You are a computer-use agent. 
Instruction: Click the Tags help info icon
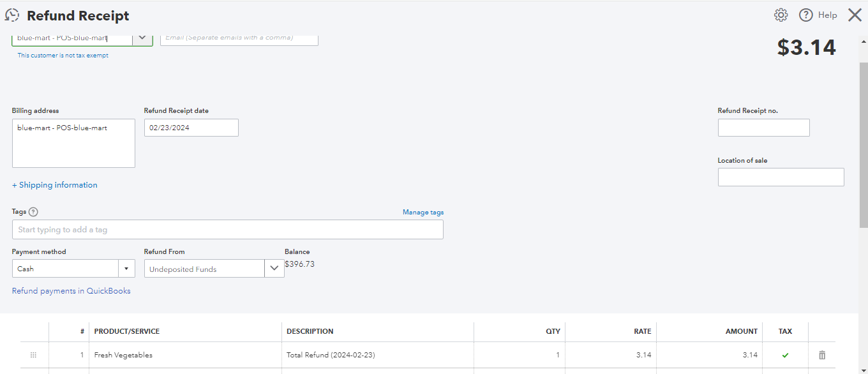33,212
